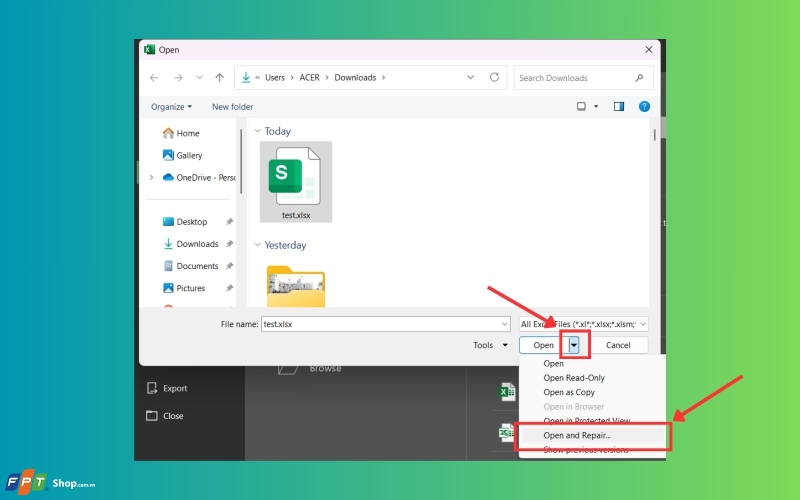
Task: Open view options dropdown arrow
Action: pos(596,107)
